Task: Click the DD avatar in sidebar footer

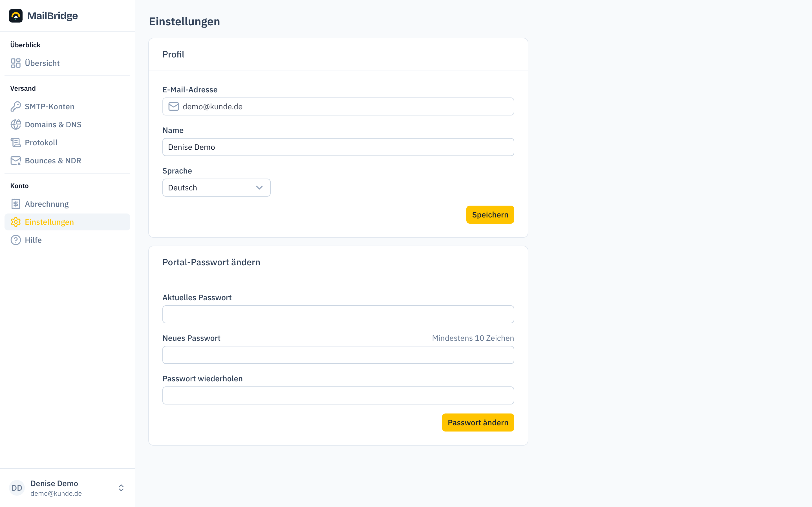Action: (x=17, y=488)
